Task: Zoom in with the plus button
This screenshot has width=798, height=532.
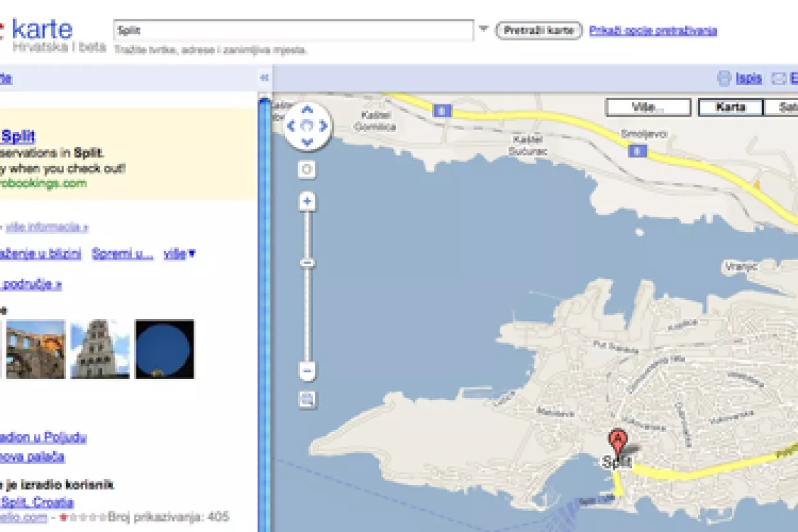Action: 307,202
